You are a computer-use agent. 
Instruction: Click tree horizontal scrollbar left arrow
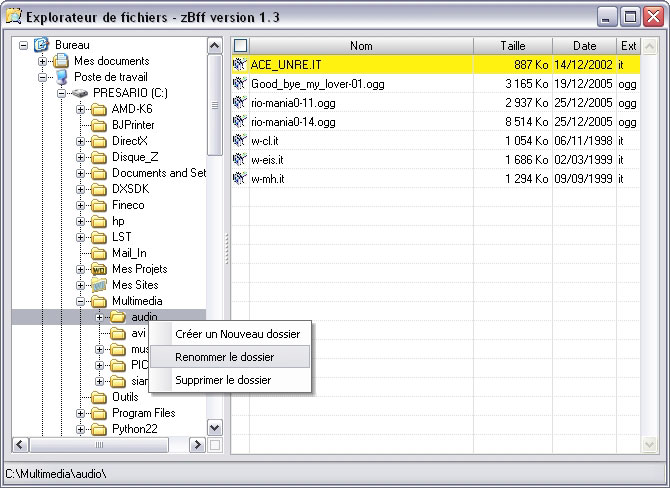click(20, 445)
